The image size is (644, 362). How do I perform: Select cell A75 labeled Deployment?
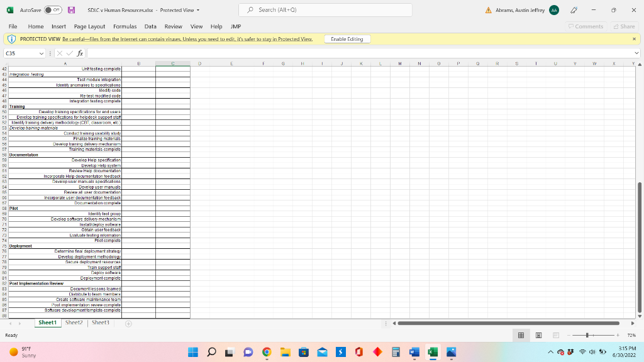pos(63,246)
